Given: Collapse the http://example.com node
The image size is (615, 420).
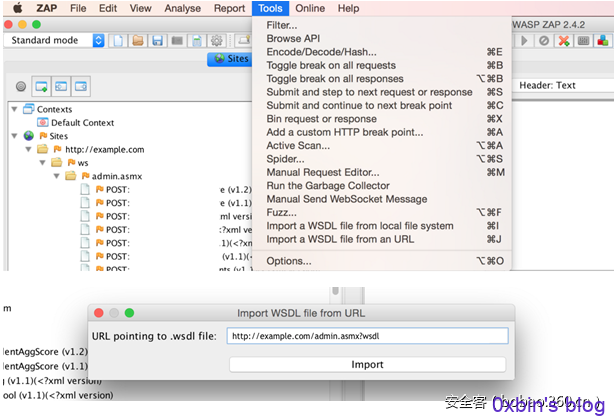Looking at the screenshot, I should click(29, 149).
